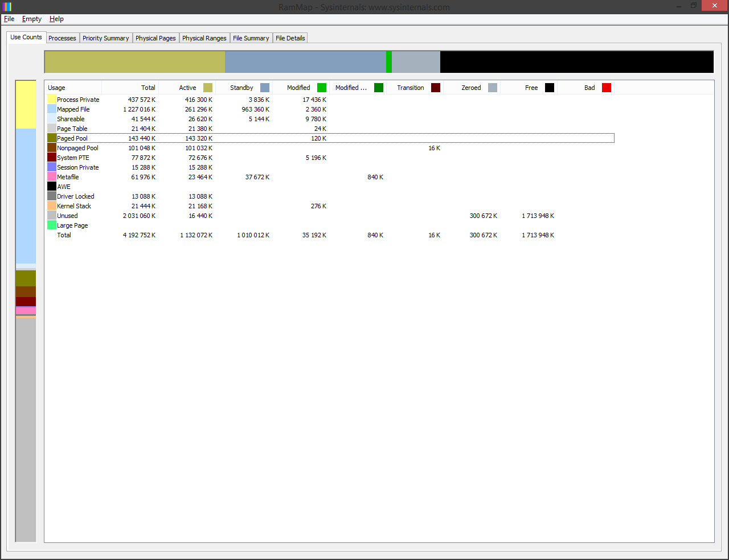Click the blue Standby segment in top bar
This screenshot has width=729, height=560.
(x=305, y=62)
